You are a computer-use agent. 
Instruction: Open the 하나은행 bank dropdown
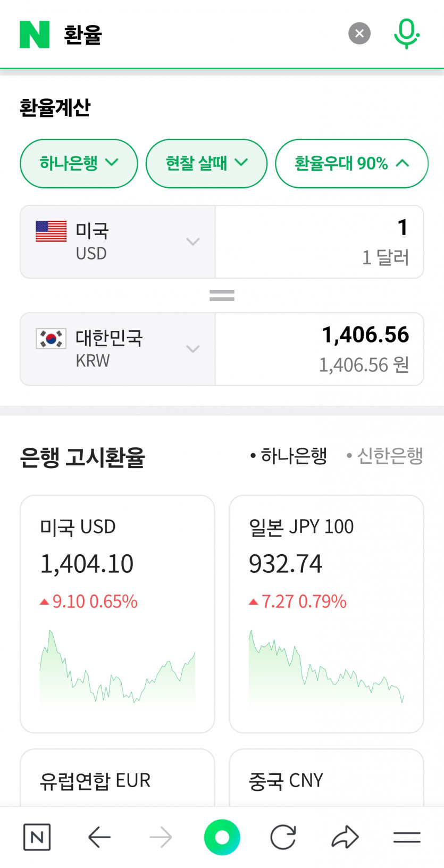point(79,163)
